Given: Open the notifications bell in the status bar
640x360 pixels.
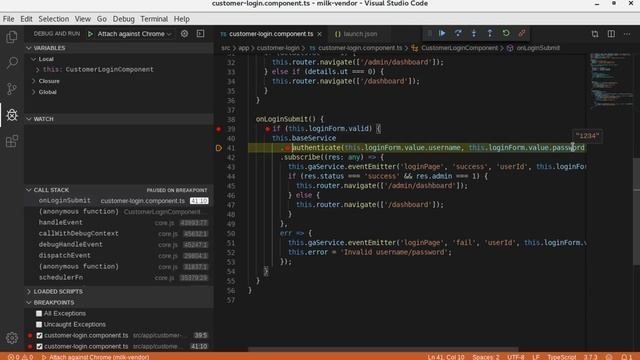Looking at the screenshot, I should pos(625,357).
